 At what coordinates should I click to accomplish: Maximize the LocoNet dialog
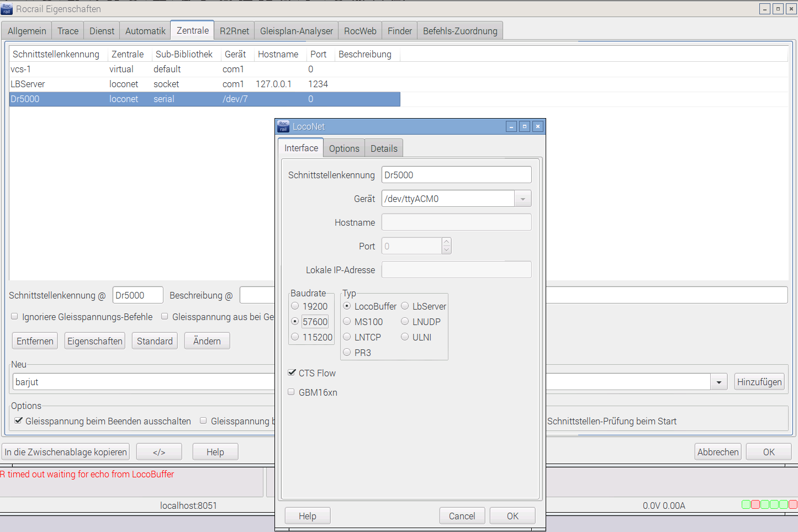[525, 126]
